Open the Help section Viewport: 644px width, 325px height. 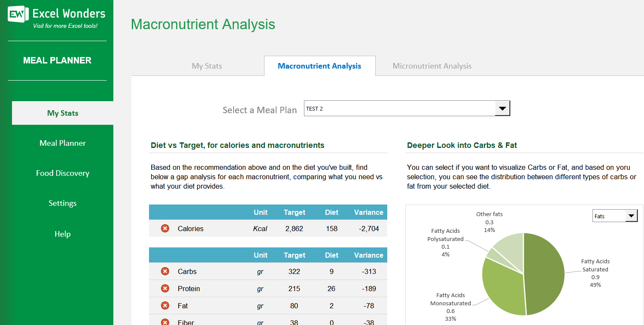click(x=62, y=234)
